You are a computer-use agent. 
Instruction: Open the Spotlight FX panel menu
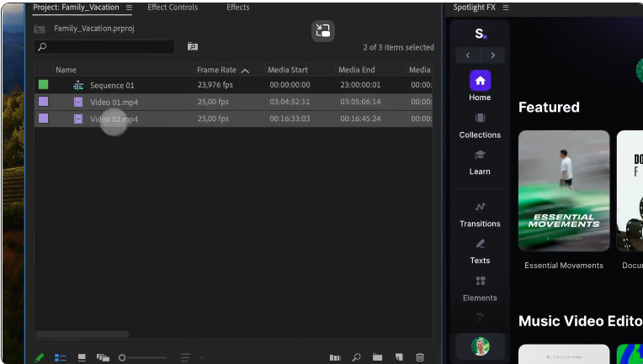tap(505, 8)
